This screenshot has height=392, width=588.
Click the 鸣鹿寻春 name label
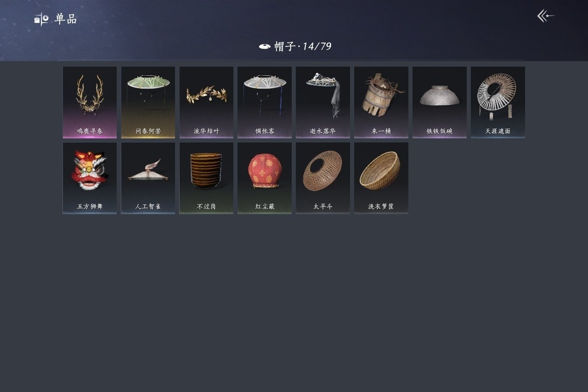pos(90,131)
